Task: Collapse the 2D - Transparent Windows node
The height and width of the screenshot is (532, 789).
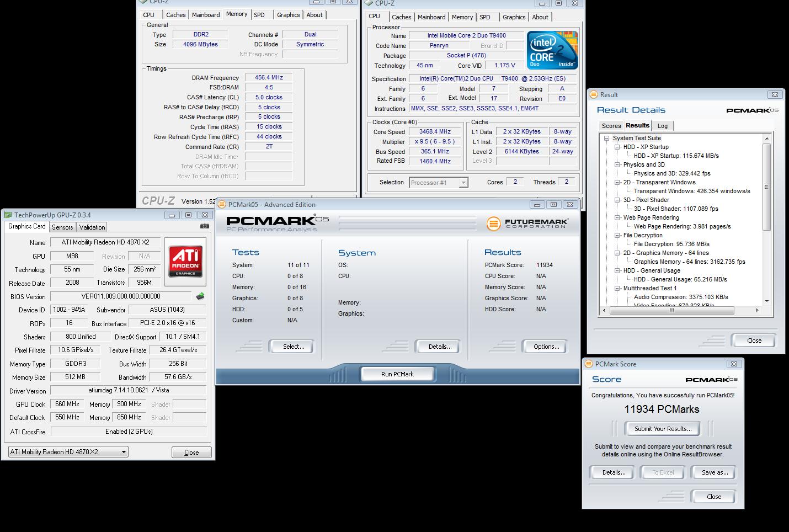Action: (x=617, y=183)
